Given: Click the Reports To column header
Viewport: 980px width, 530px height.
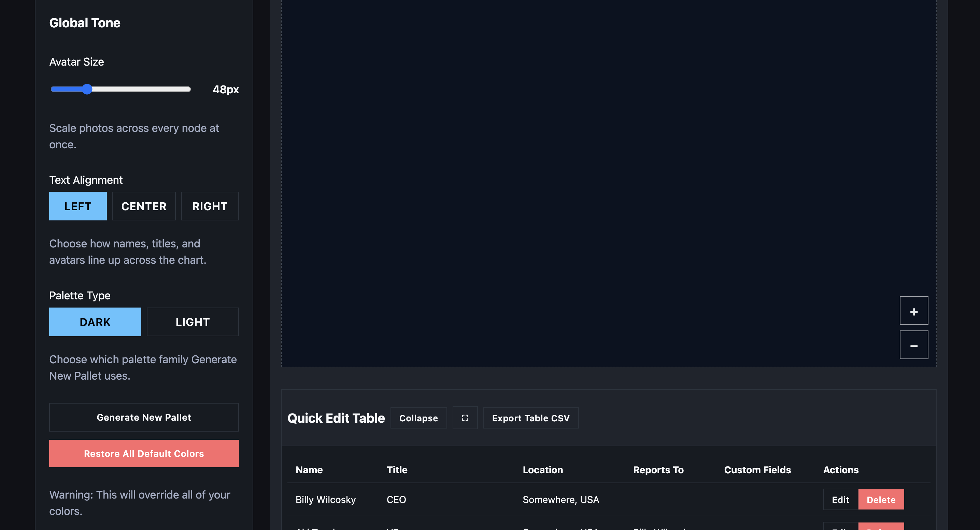Looking at the screenshot, I should coord(658,470).
